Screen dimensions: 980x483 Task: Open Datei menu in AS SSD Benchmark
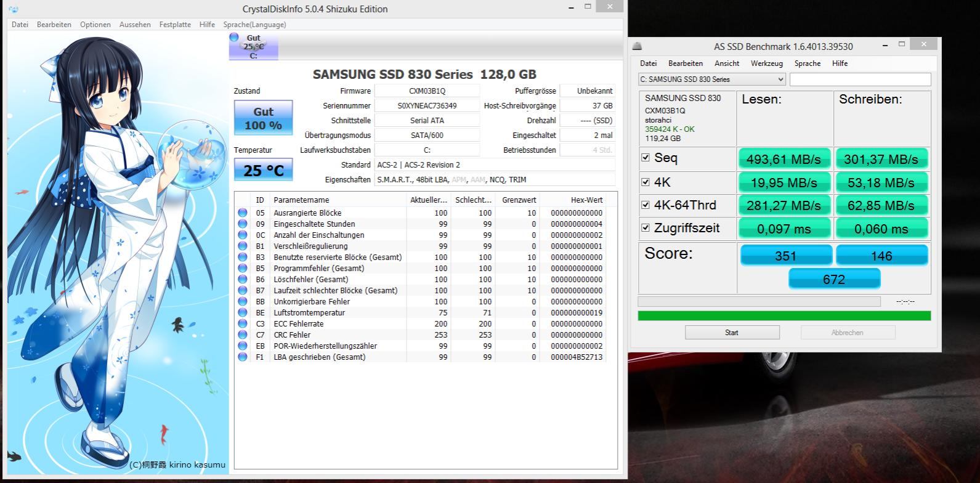tap(648, 63)
